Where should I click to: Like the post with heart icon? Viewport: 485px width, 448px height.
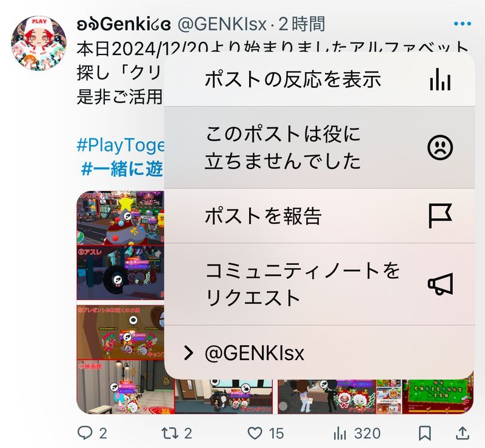pos(255,433)
